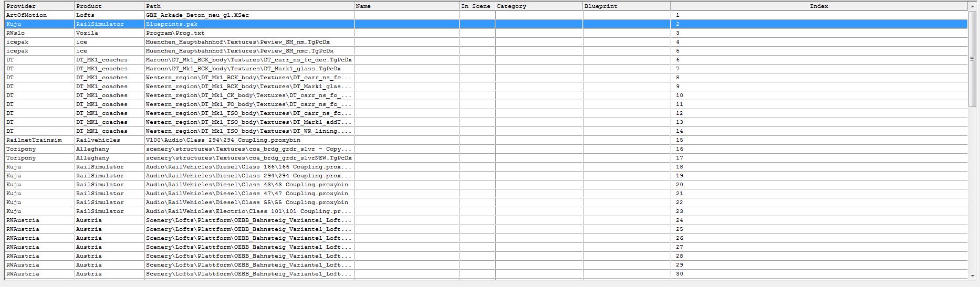Select the DT_Mark1_addT texture path
The height and width of the screenshot is (287, 980).
coord(249,122)
